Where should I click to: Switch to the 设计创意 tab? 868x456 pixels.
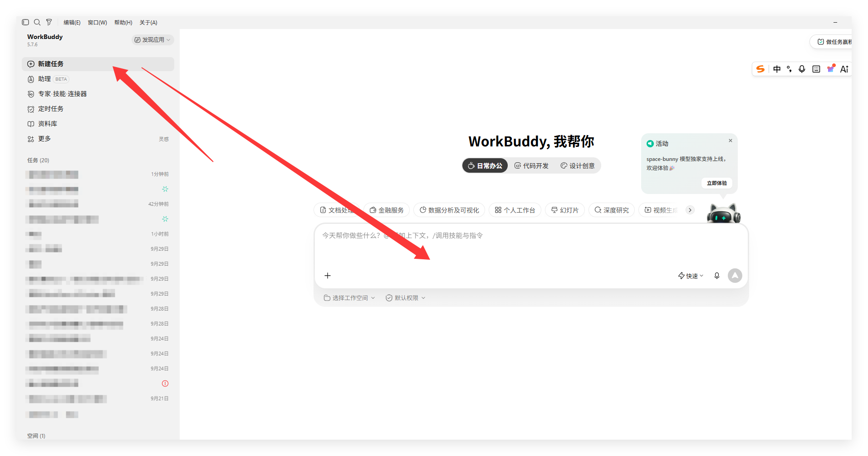[x=578, y=166]
